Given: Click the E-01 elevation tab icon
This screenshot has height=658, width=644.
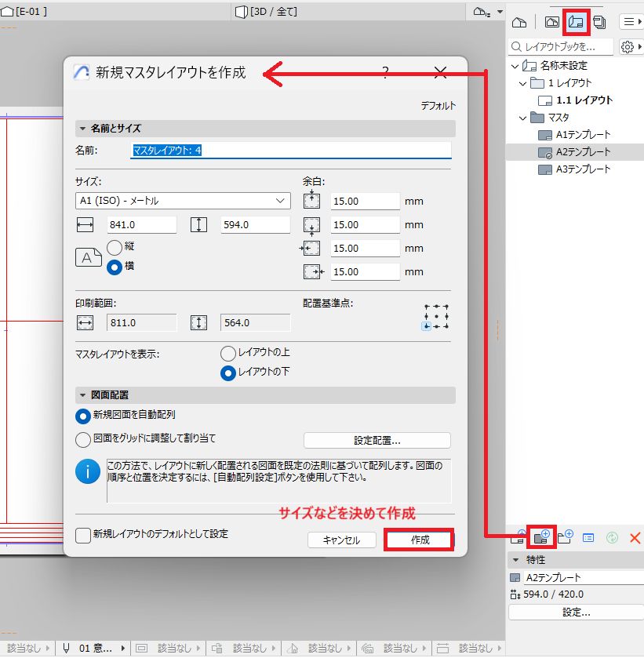Looking at the screenshot, I should point(7,11).
